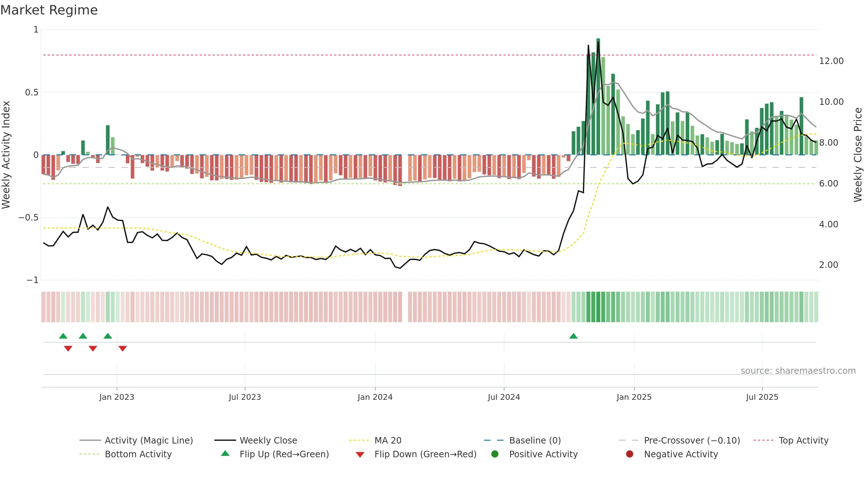Click the 6.00 price tick label

point(829,184)
